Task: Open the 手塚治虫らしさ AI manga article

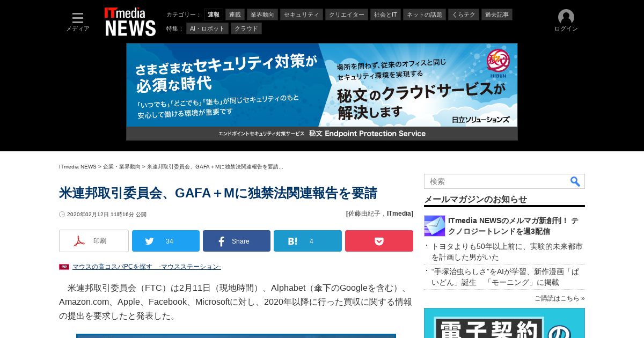Action: click(505, 277)
